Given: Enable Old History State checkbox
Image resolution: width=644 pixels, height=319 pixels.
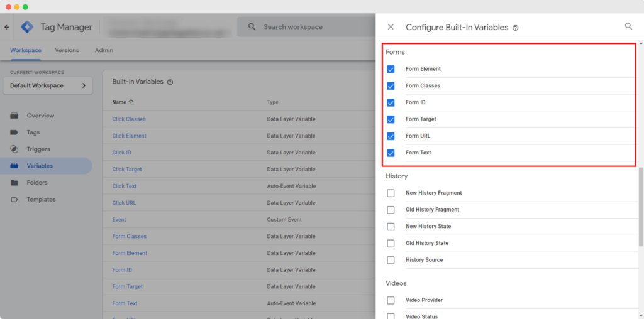Looking at the screenshot, I should point(391,244).
